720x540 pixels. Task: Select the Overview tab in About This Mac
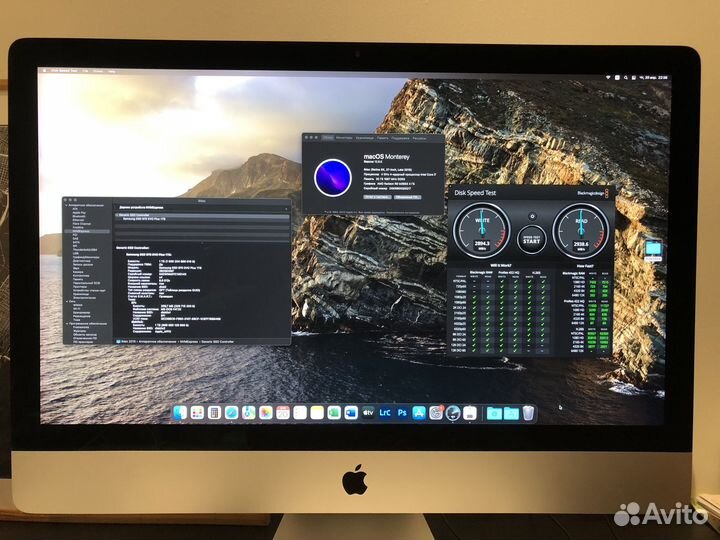pyautogui.click(x=328, y=138)
